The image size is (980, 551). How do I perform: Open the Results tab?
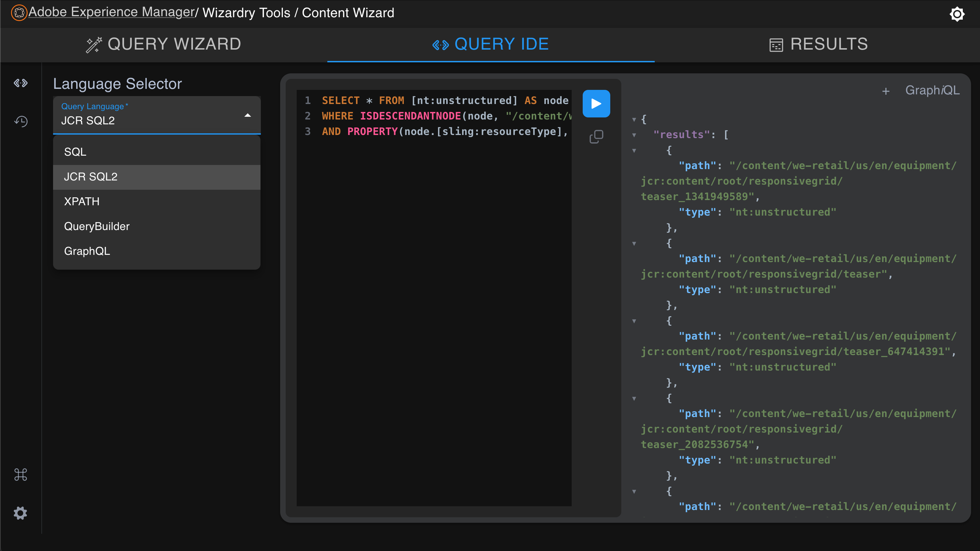[818, 44]
